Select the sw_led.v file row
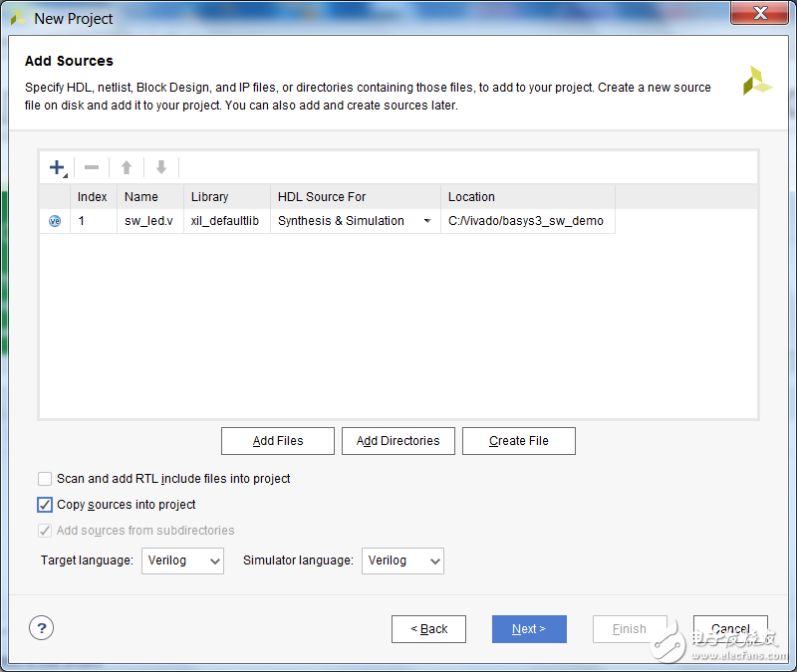 [149, 221]
